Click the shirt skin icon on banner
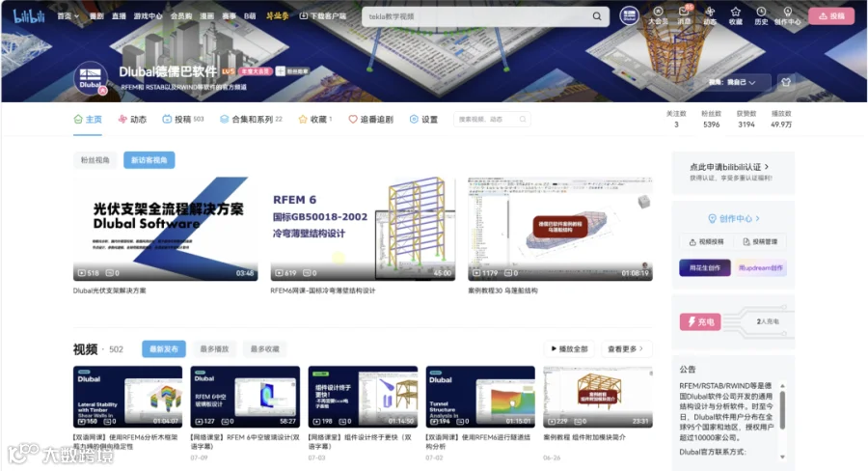 coord(786,82)
